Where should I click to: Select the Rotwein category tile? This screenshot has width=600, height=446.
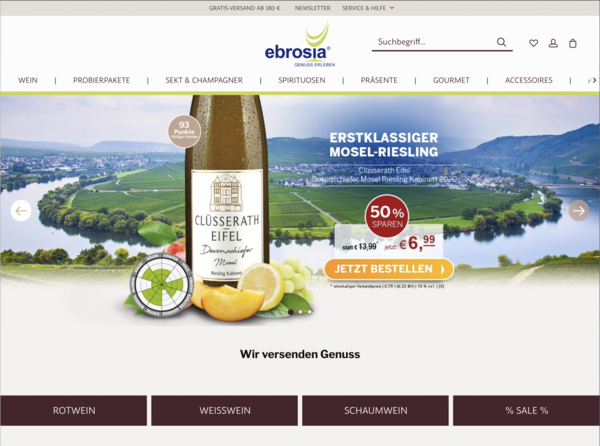point(73,410)
